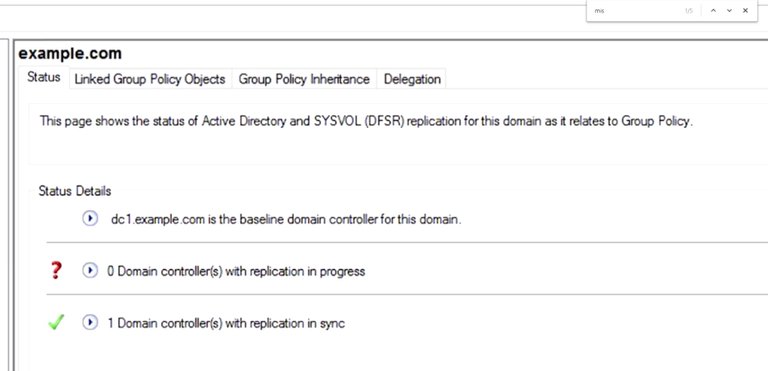This screenshot has height=371, width=768.
Task: Expand the replication in progress section
Action: coord(90,270)
